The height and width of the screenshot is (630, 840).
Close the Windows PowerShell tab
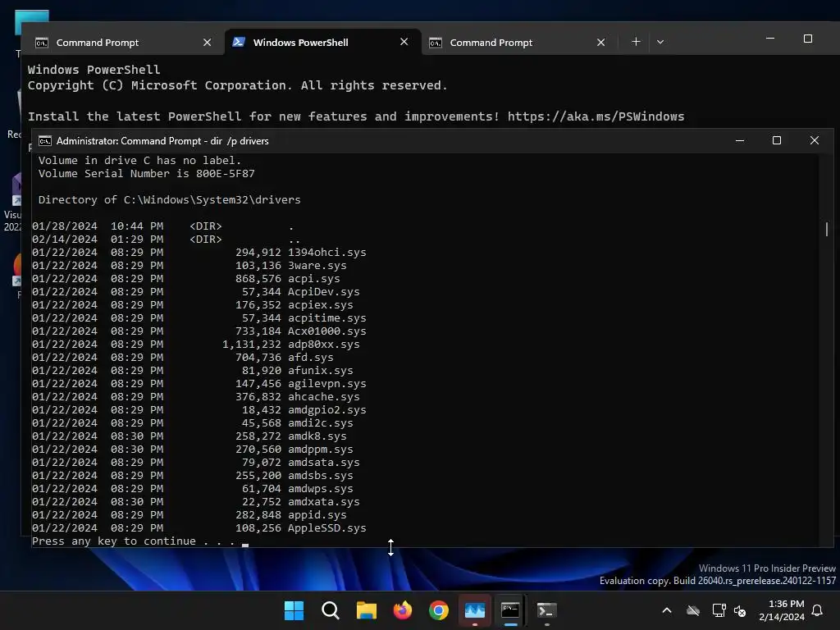coord(404,42)
